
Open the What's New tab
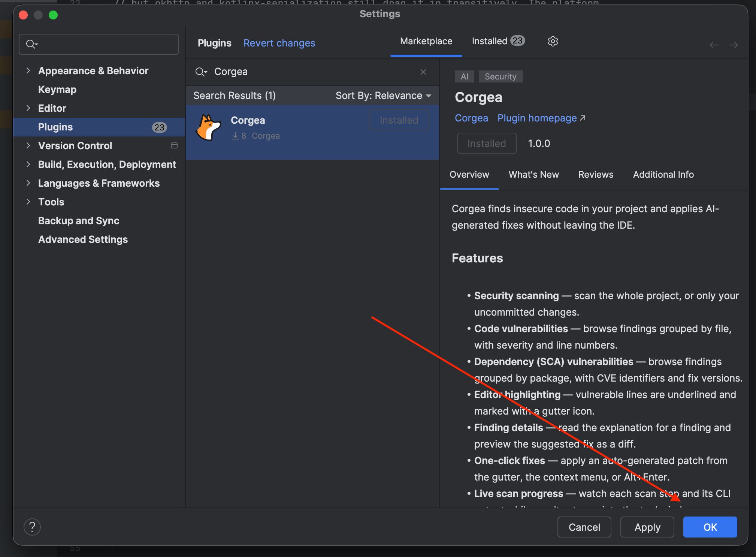(533, 175)
